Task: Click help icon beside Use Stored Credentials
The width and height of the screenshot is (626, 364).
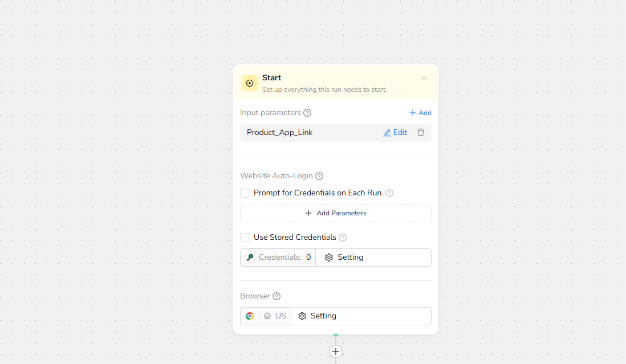Action: coord(343,238)
